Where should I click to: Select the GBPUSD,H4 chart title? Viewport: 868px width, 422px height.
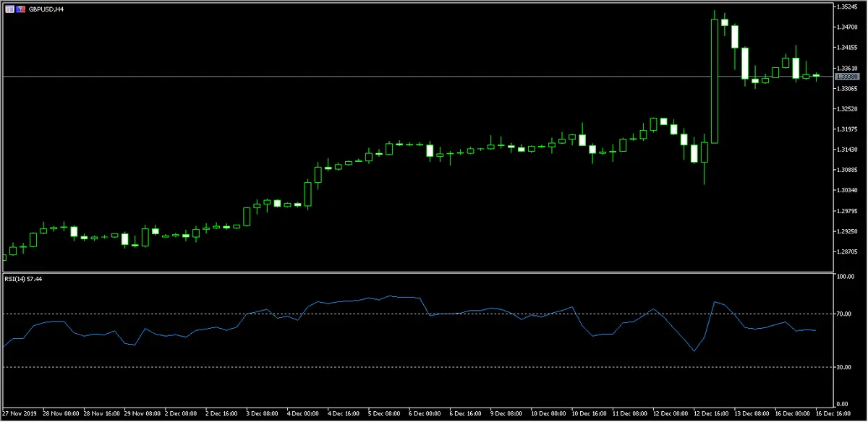click(46, 9)
